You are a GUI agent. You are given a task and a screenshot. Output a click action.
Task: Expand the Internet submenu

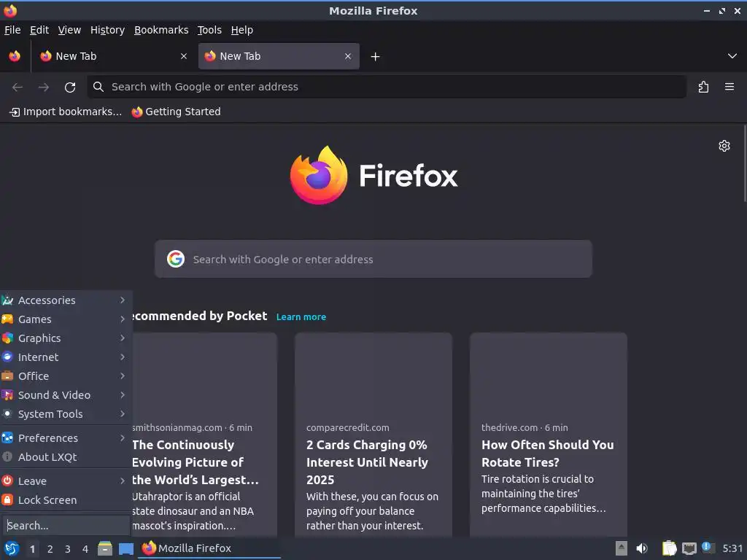[x=66, y=357]
